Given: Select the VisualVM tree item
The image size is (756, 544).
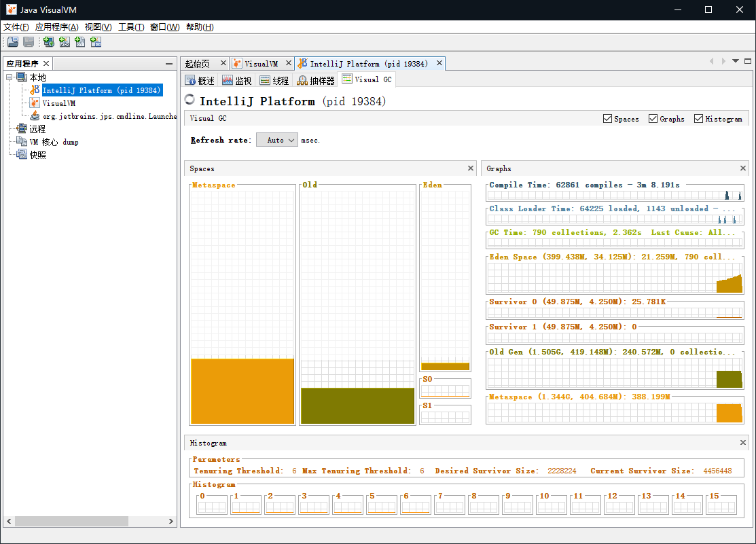Looking at the screenshot, I should [x=59, y=103].
